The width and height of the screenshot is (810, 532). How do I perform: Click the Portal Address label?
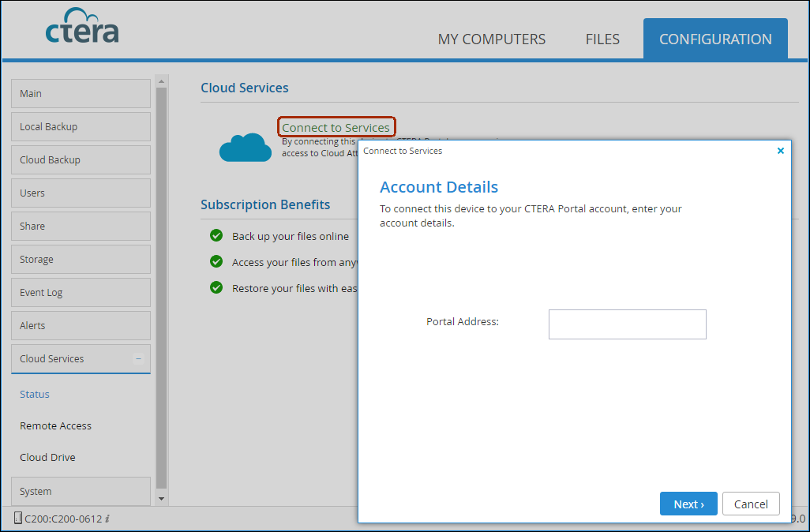pos(463,322)
